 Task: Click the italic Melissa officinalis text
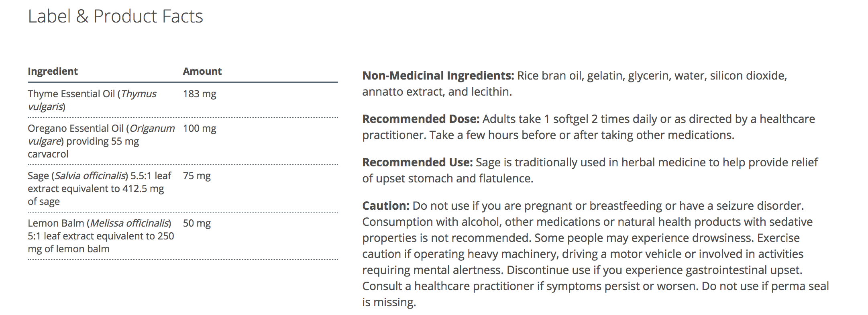click(129, 223)
